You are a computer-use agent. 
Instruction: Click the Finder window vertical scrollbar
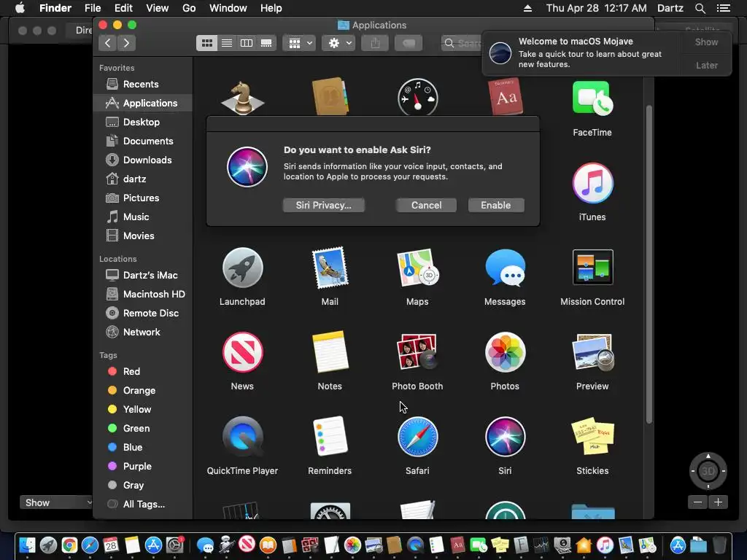pyautogui.click(x=649, y=265)
